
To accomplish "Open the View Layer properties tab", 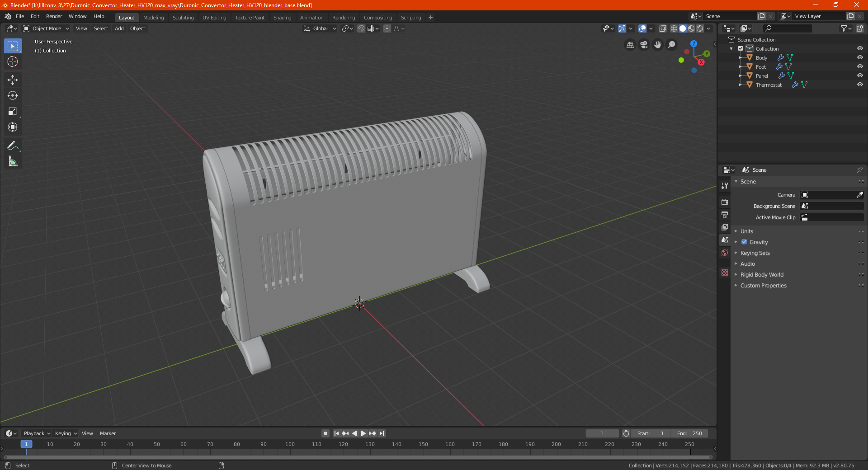I will point(725,227).
